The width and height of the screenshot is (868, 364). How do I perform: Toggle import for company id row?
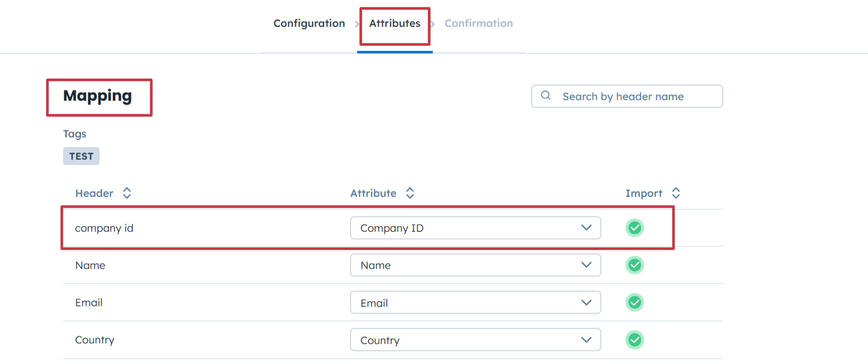634,228
